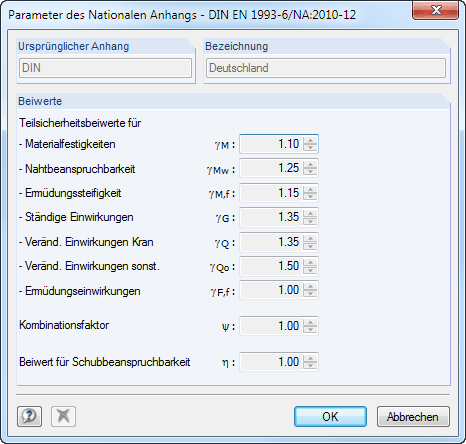Increase γF,f Ermüdungseinwirkungen with up arrow
The width and height of the screenshot is (466, 444).
pos(310,286)
